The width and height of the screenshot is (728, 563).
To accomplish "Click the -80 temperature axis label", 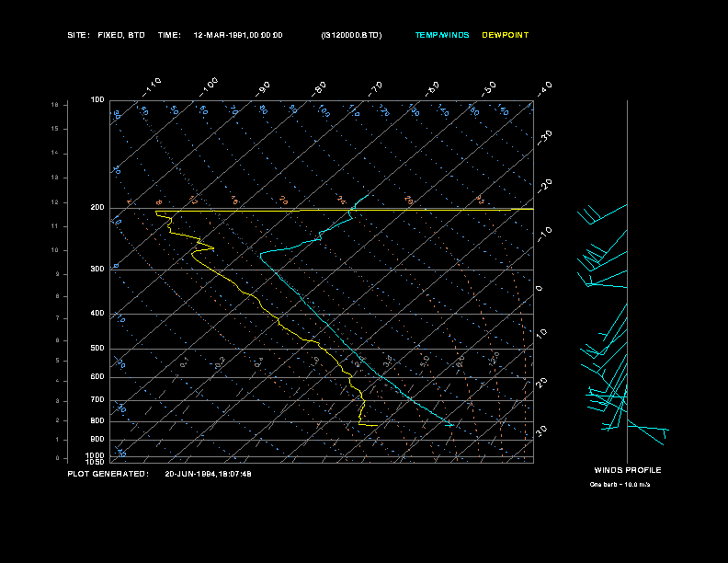I will click(x=319, y=89).
